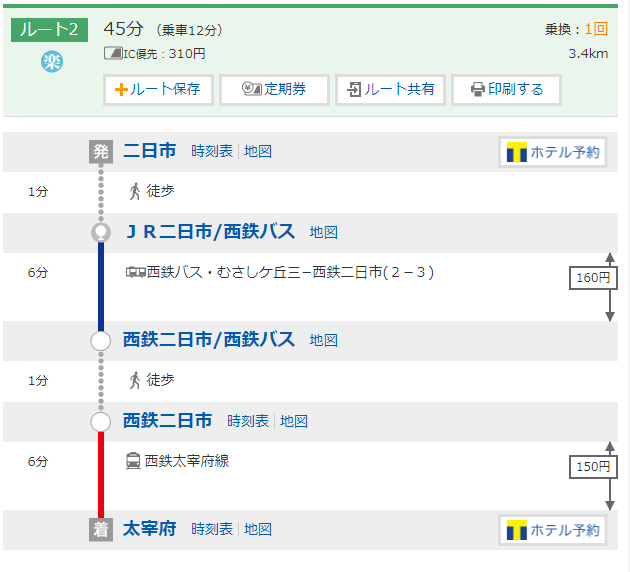This screenshot has height=572, width=630.
Task: Click bus stop marker at ＪＲ二日市/西鉄バス
Action: tap(101, 233)
